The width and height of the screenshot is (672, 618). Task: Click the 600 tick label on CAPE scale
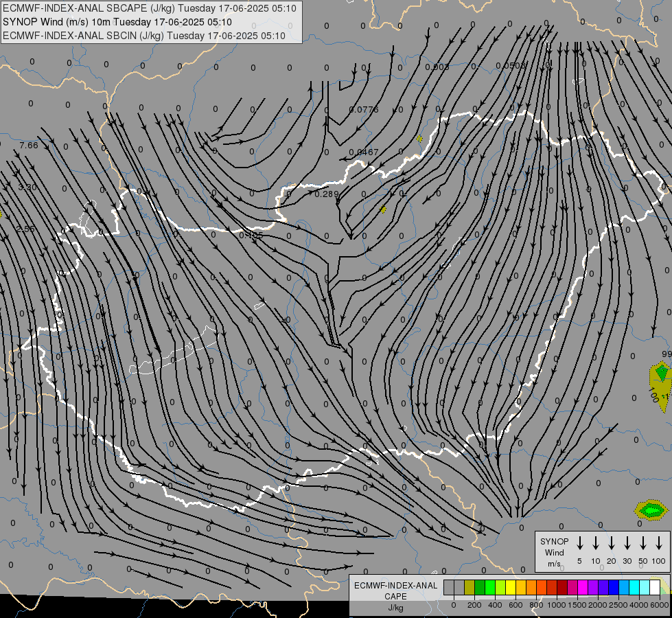tap(515, 605)
